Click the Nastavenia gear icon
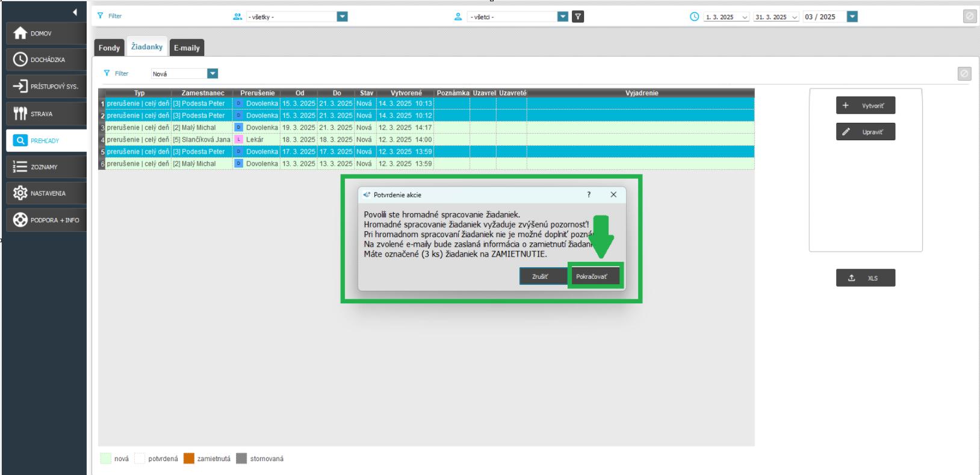 [x=20, y=193]
